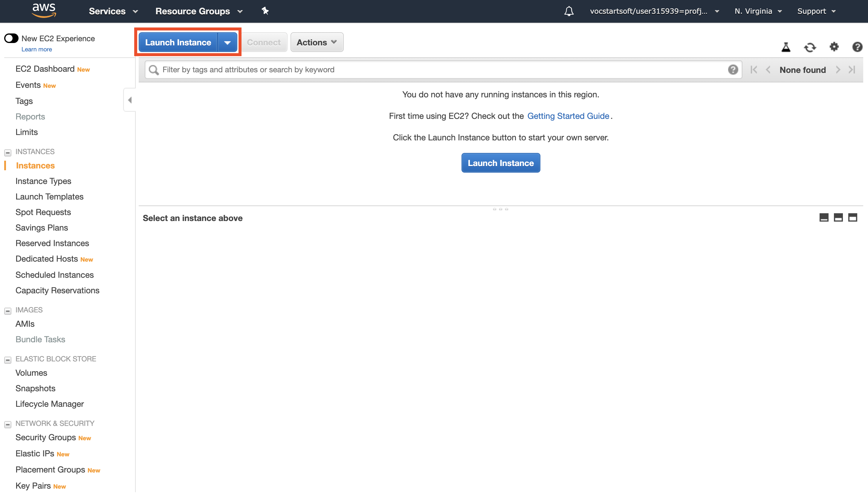This screenshot has height=494, width=868.
Task: Maximize the details pane with rightmost layout icon
Action: click(x=852, y=217)
